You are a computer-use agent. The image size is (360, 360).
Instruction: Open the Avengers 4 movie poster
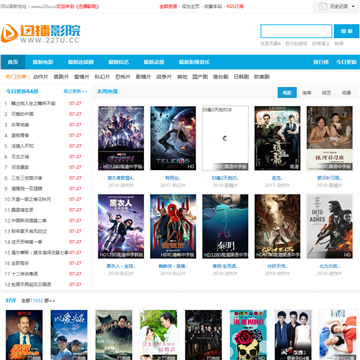point(121,138)
